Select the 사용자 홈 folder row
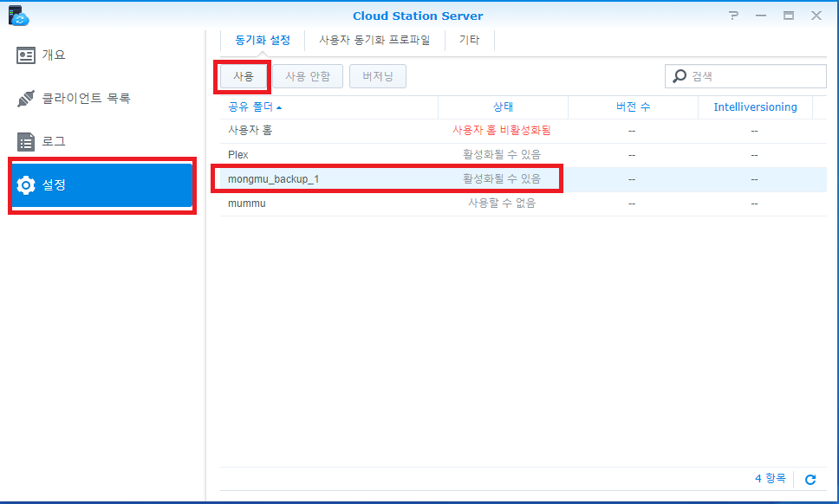This screenshot has height=504, width=839. click(524, 131)
